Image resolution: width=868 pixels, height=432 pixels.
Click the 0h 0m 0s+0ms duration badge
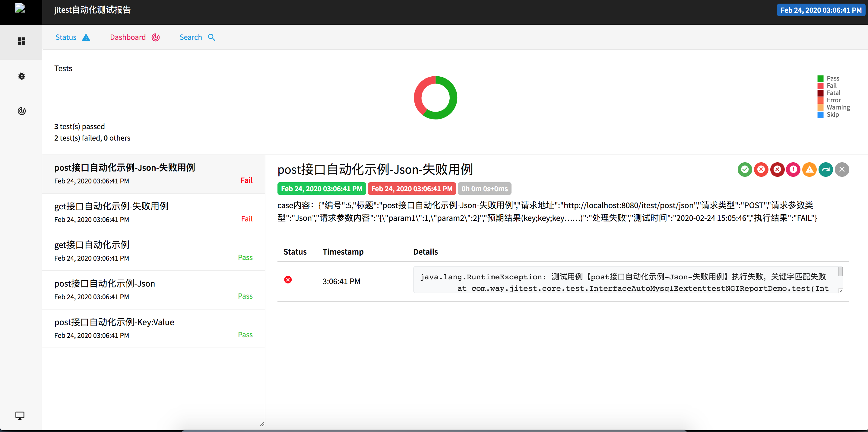click(485, 188)
